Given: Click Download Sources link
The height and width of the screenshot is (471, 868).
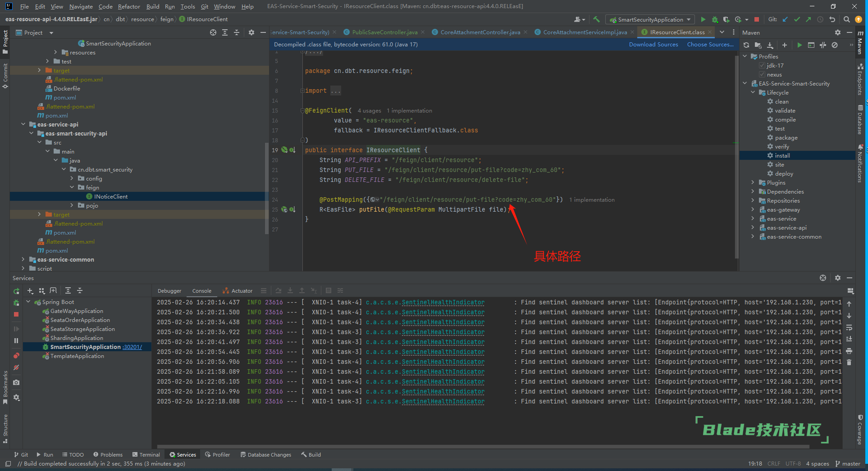Looking at the screenshot, I should [653, 45].
